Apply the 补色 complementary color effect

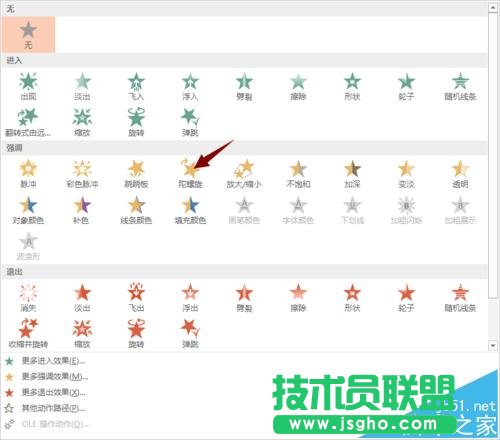point(82,210)
